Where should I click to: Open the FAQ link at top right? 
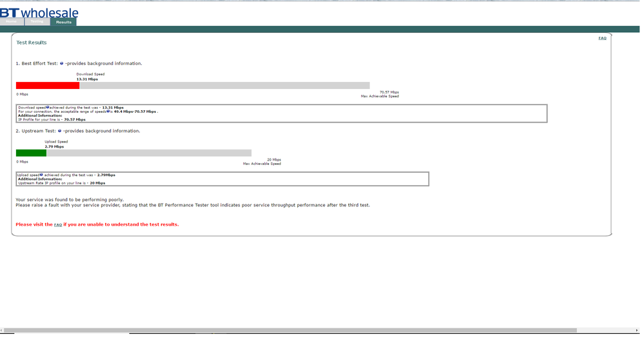pos(602,38)
